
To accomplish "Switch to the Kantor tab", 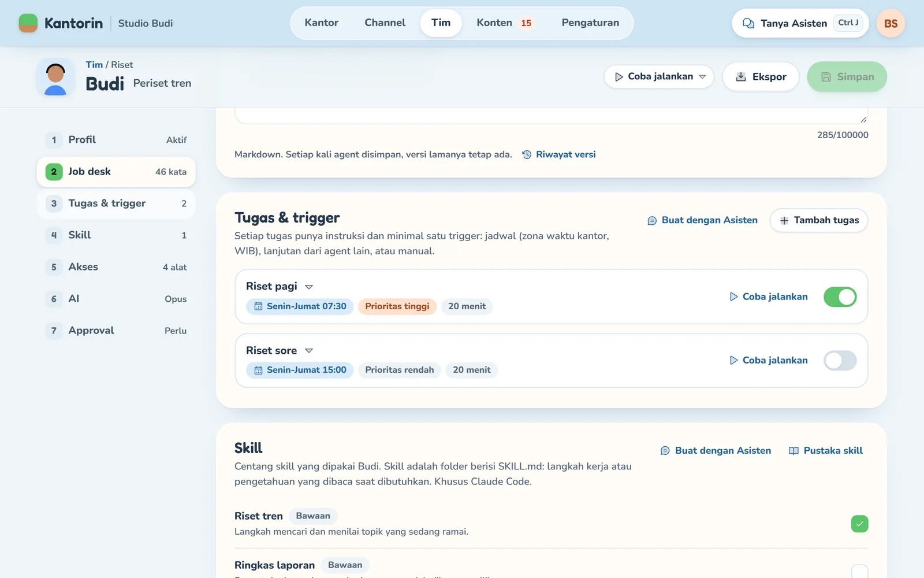I will point(322,23).
